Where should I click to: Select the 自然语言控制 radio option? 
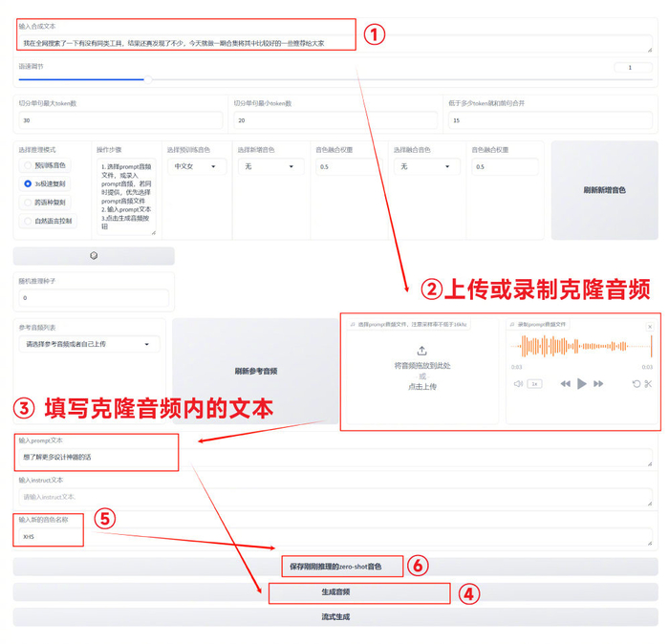pyautogui.click(x=48, y=221)
